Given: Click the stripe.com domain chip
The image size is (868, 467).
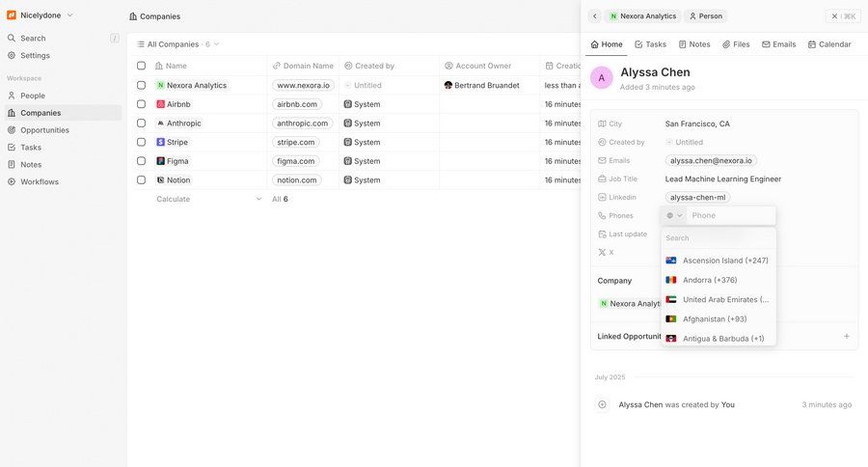Looking at the screenshot, I should tap(296, 142).
